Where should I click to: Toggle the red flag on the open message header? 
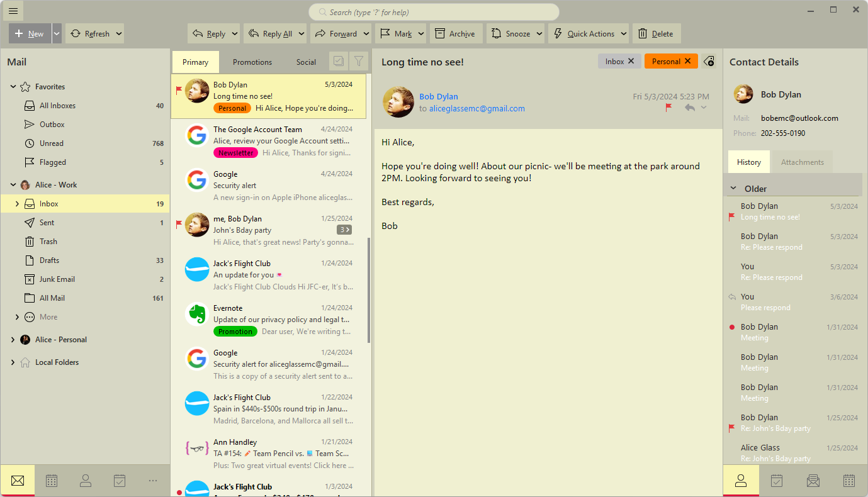pos(669,108)
